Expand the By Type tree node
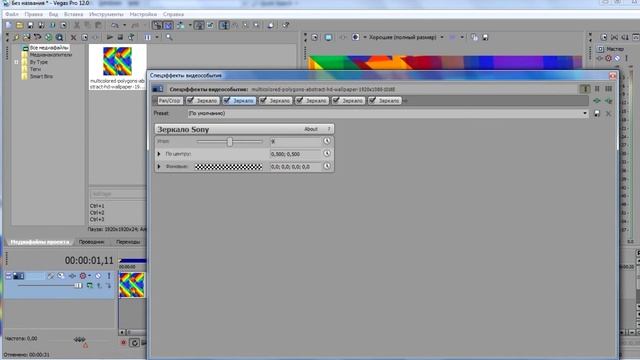The width and height of the screenshot is (640, 360). 16,62
